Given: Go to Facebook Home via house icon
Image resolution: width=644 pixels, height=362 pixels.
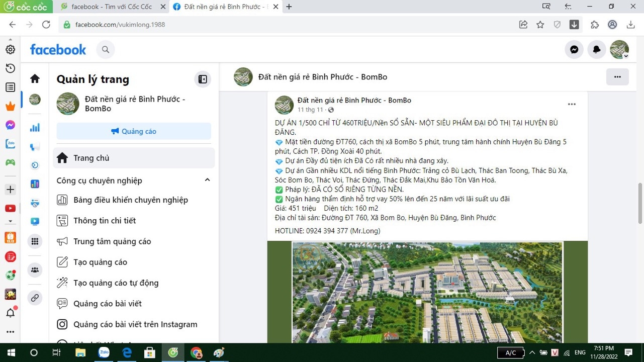Looking at the screenshot, I should 35,78.
